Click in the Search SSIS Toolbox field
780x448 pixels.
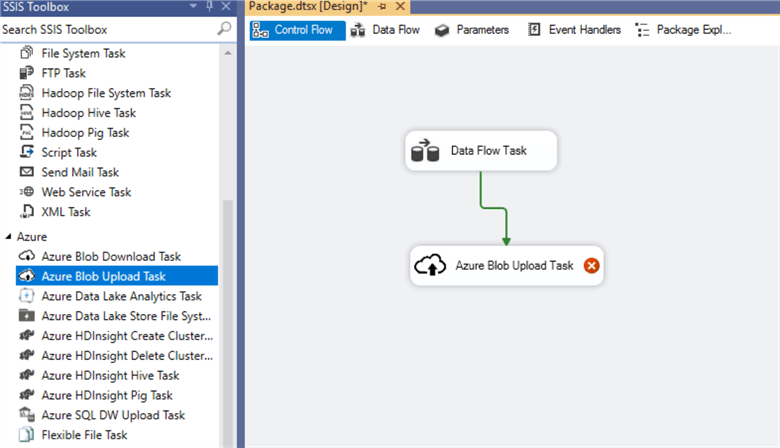(108, 29)
